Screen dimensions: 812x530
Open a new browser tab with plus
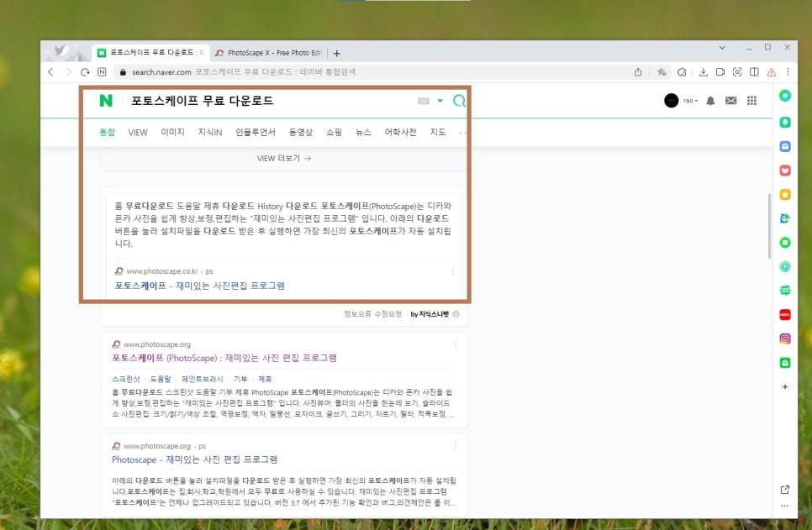pos(336,53)
